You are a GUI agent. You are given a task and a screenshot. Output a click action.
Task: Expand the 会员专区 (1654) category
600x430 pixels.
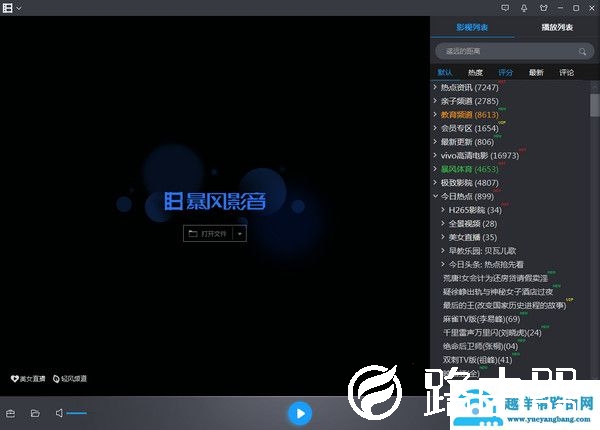click(435, 128)
